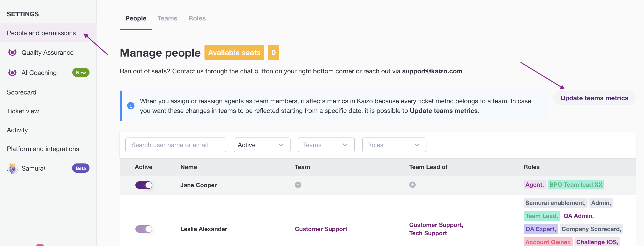The height and width of the screenshot is (246, 644).
Task: Click Customer Support in Team Lead of column
Action: (x=436, y=225)
